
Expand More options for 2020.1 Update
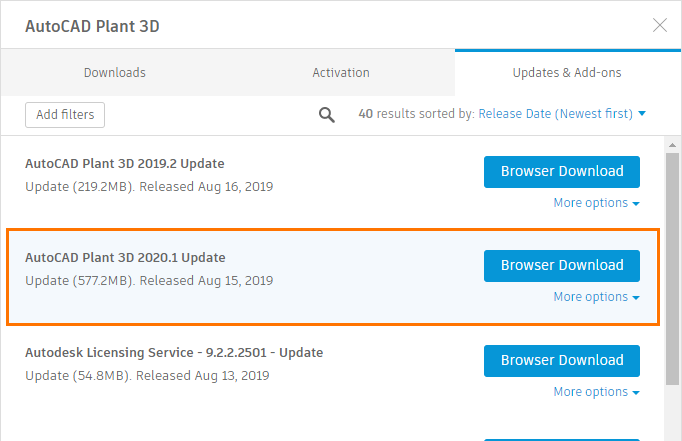(x=597, y=297)
